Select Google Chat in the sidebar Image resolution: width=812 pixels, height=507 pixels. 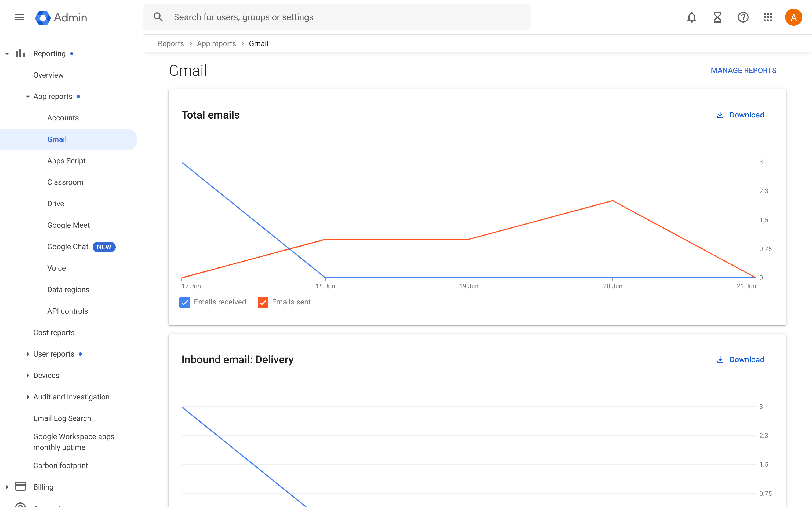pyautogui.click(x=68, y=247)
